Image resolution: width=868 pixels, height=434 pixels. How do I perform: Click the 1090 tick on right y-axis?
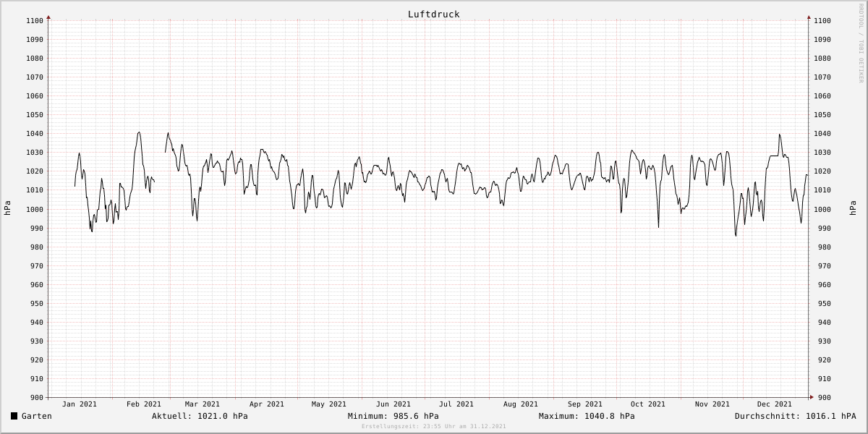(x=822, y=40)
